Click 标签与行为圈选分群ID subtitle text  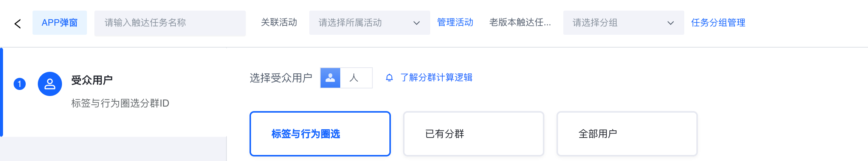(x=120, y=103)
